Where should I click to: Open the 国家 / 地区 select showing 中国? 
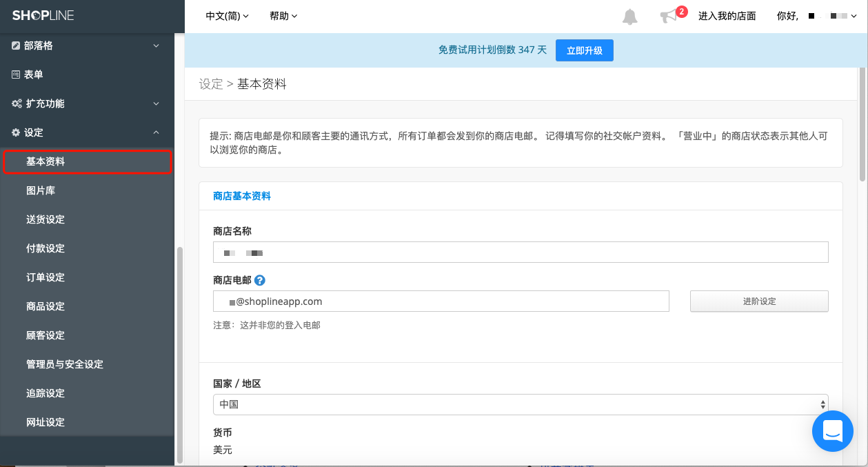[x=521, y=404]
